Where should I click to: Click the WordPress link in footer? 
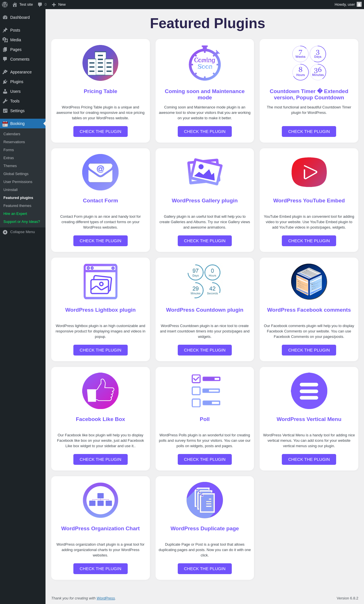point(106,598)
